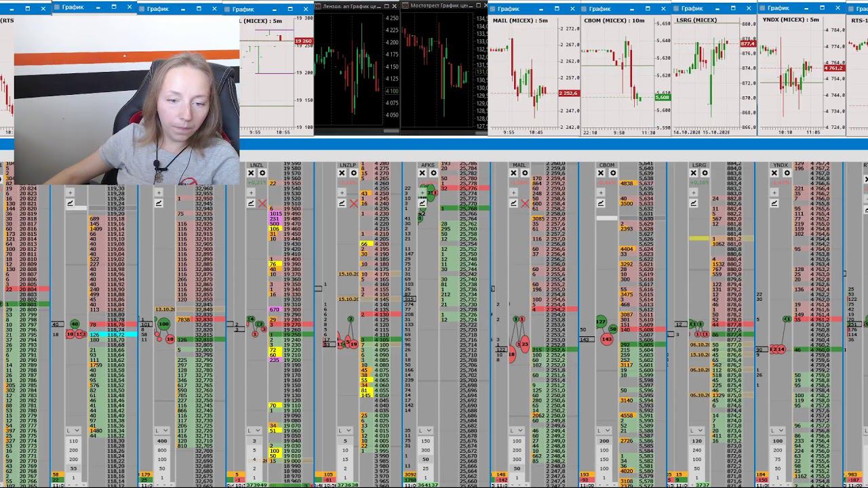Open LSRG order book settings gear
Viewport: 868px width, 488px height.
(705, 174)
